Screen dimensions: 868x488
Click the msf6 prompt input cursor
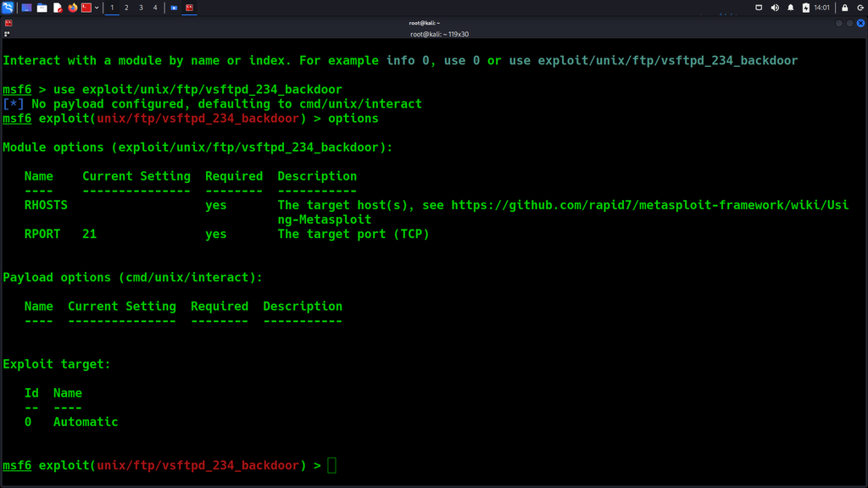[332, 465]
